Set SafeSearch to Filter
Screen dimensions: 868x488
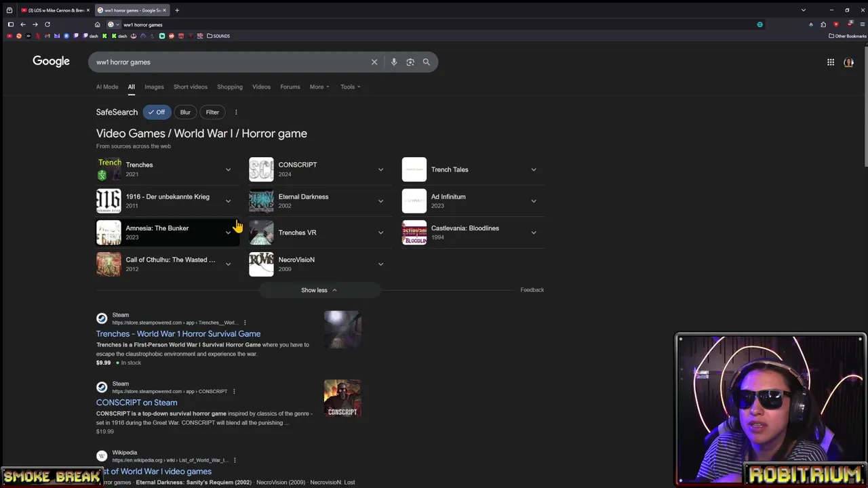tap(212, 113)
